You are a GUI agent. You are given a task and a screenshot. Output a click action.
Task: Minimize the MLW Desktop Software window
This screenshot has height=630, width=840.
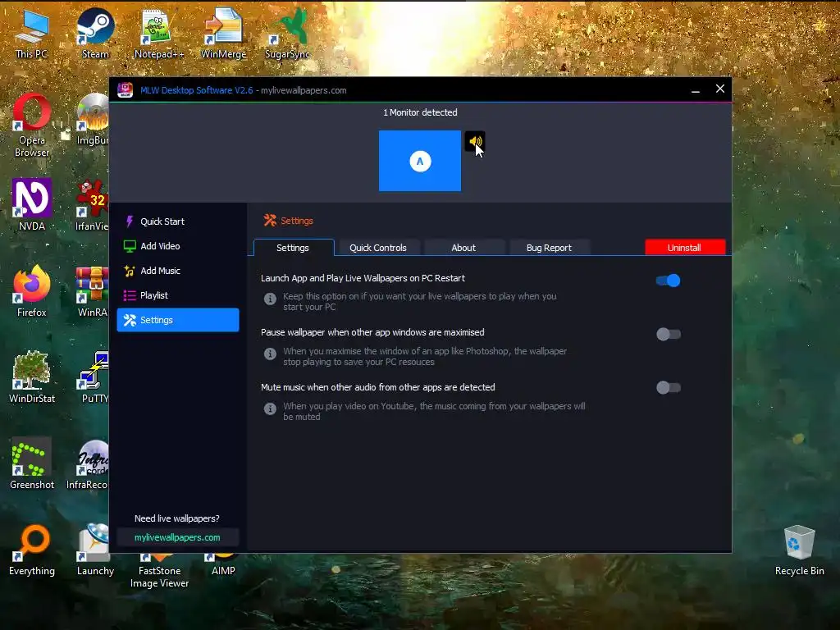[696, 90]
